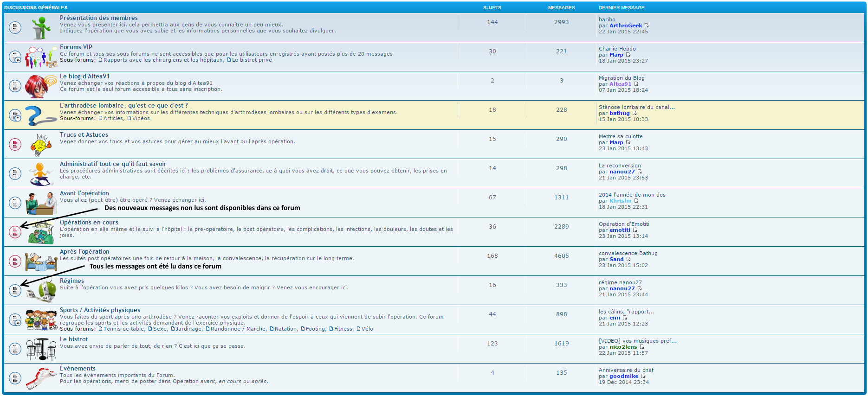View profile of ArthroGeek
The width and height of the screenshot is (868, 396).
pos(626,26)
